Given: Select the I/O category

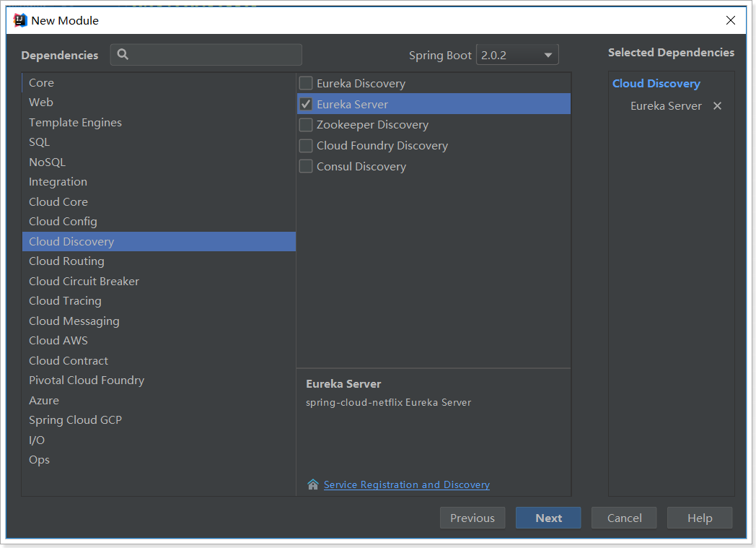Looking at the screenshot, I should 159,440.
